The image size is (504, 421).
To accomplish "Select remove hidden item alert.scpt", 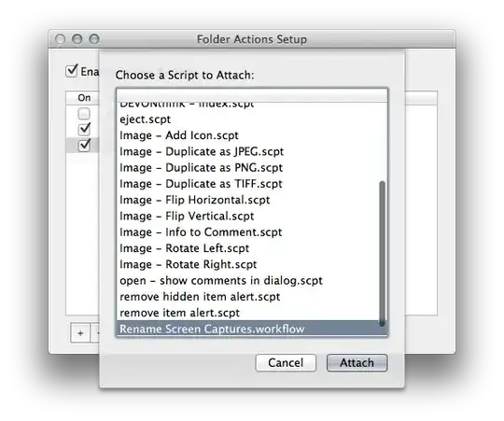I will (252, 297).
